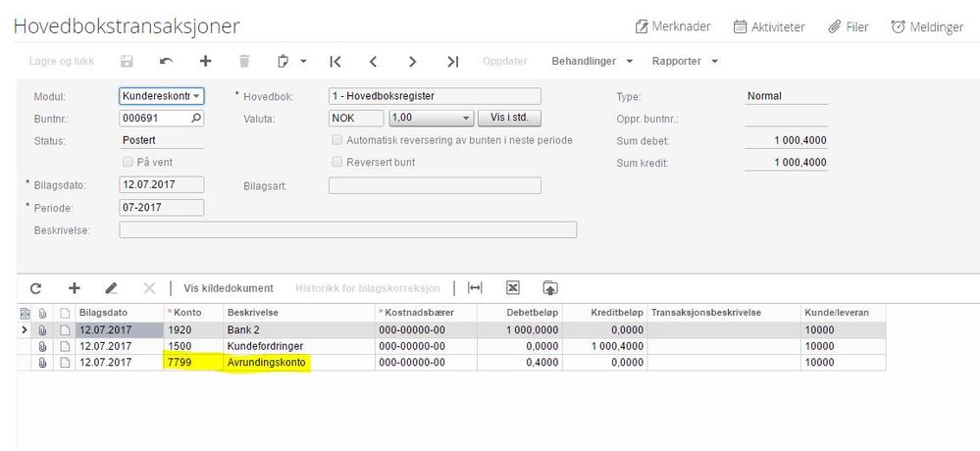Screen dimensions: 980x451
Task: Click the Bank 2 description cell
Action: (299, 329)
